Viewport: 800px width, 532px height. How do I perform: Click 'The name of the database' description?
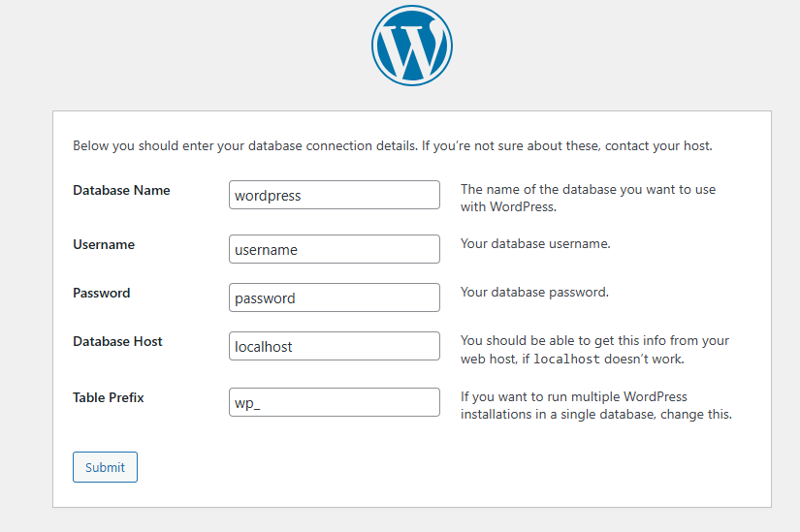[x=588, y=198]
